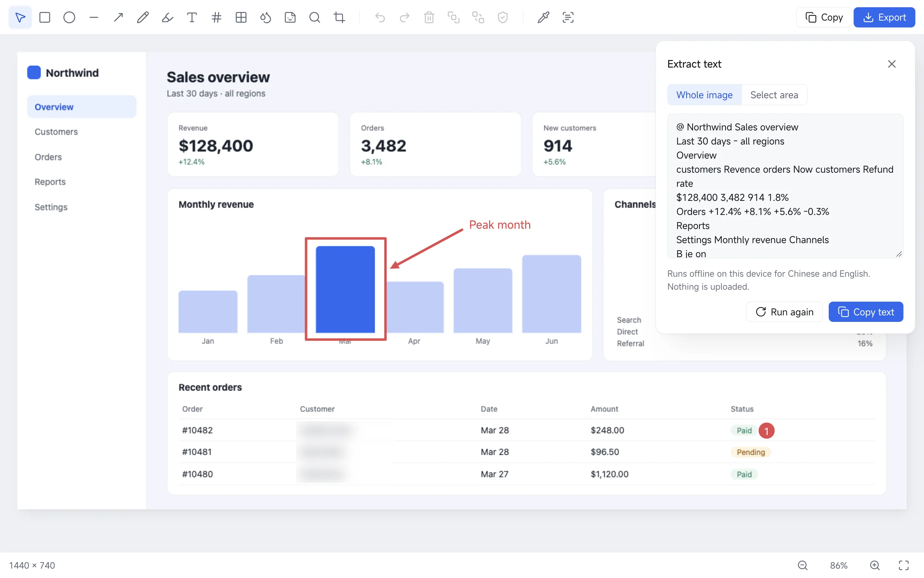This screenshot has width=924, height=578.
Task: Open the sticker emoji tool
Action: click(x=290, y=17)
